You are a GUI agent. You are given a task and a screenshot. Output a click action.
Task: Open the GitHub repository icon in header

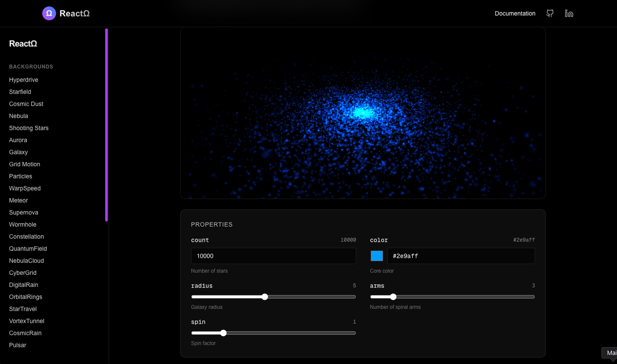(550, 13)
